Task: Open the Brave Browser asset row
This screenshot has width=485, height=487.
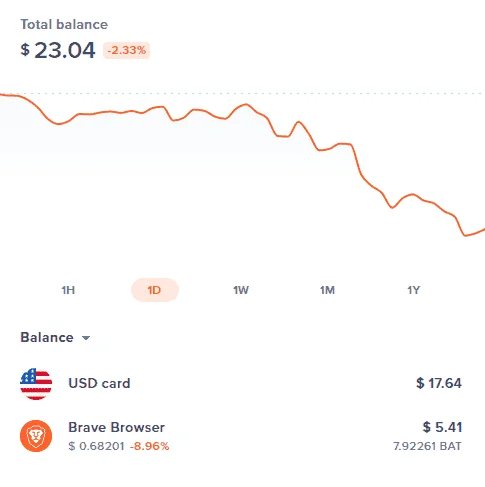Action: click(x=241, y=436)
